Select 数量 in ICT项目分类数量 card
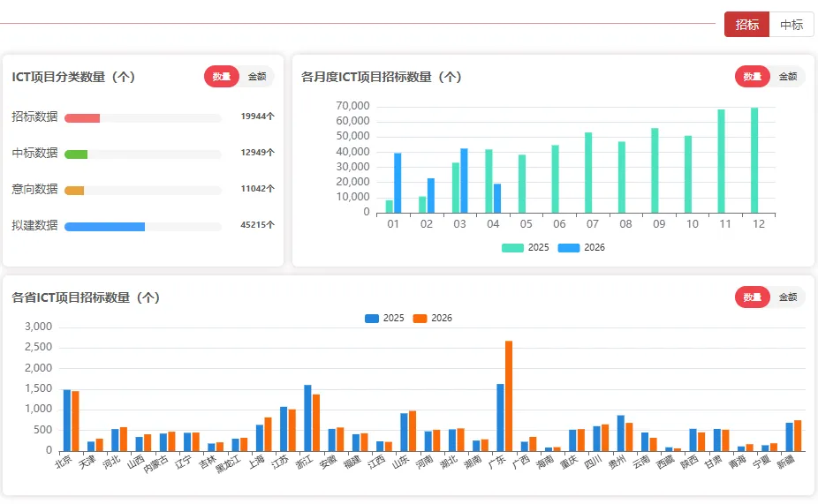The image size is (818, 504). [x=221, y=77]
